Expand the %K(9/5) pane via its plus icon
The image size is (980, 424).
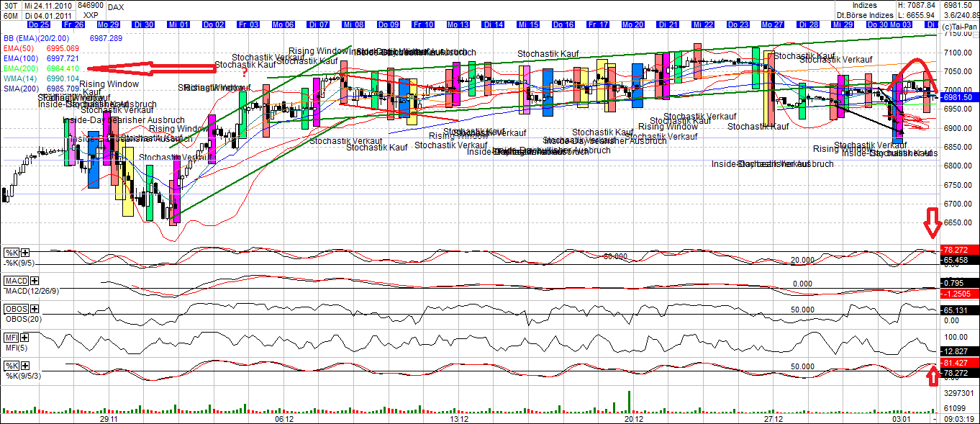[x=24, y=252]
